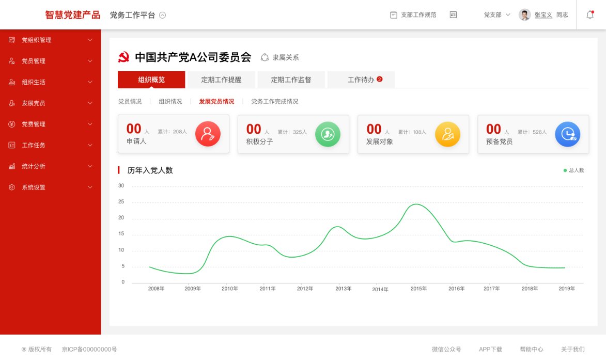Click the 张宝义 username link
The height and width of the screenshot is (364, 606).
pos(543,14)
